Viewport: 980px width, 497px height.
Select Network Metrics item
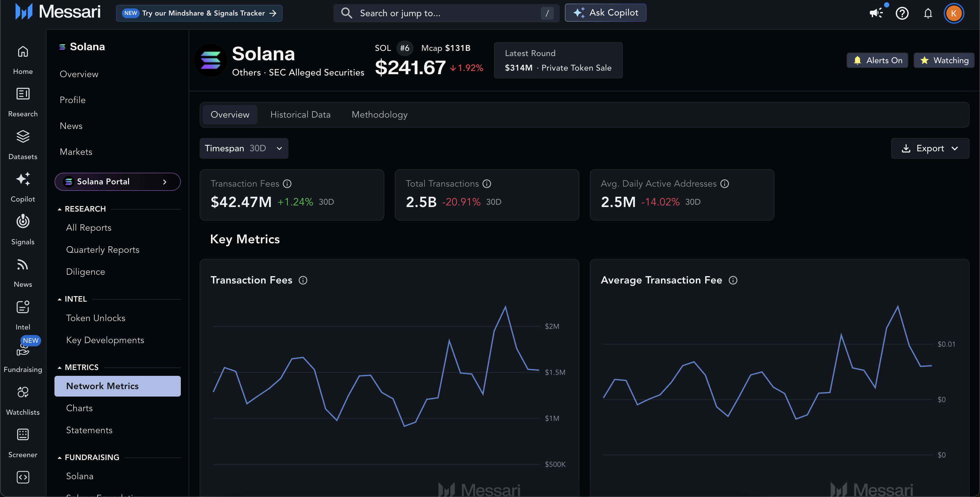118,386
